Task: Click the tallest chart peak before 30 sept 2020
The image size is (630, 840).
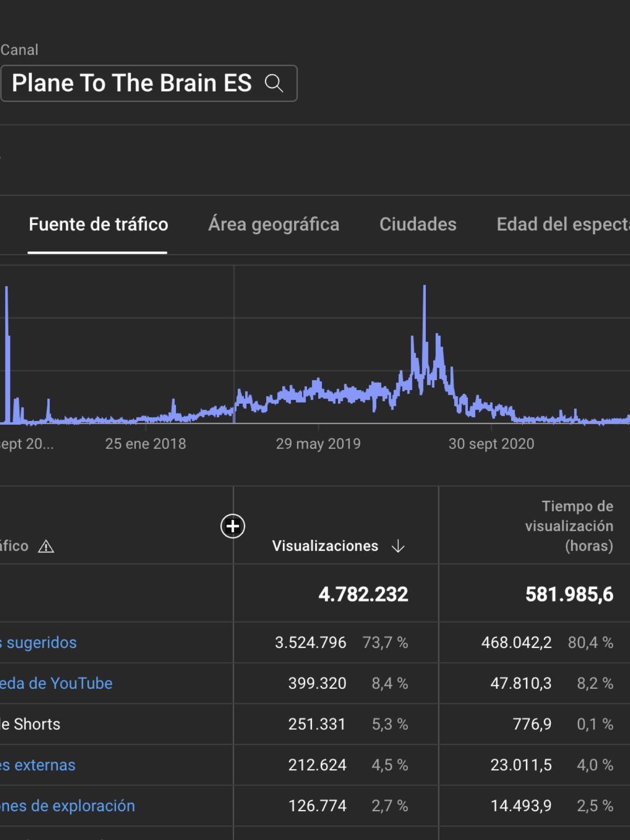Action: point(424,288)
